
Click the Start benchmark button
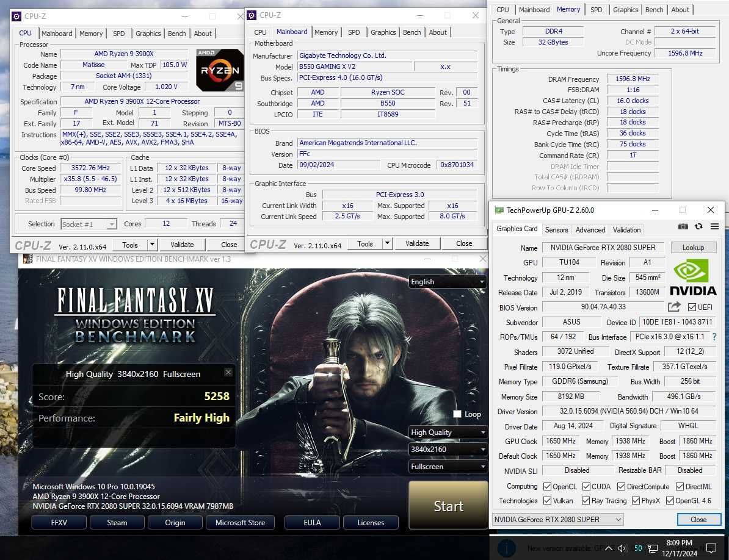tap(448, 505)
